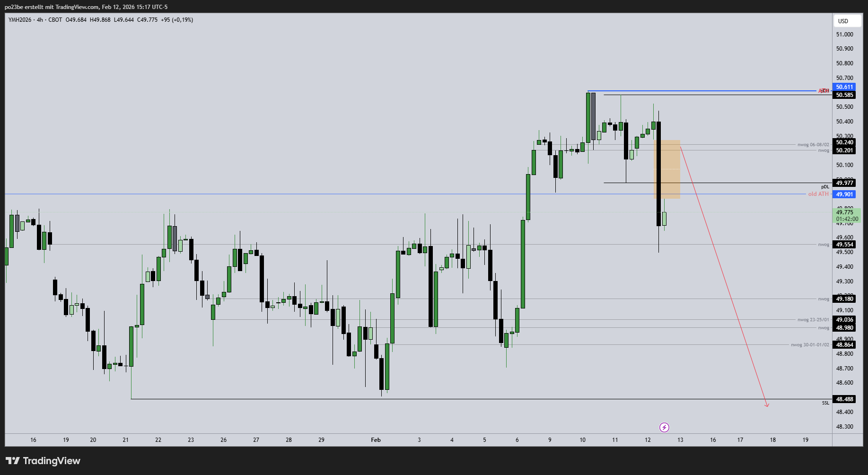Image resolution: width=868 pixels, height=475 pixels.
Task: Select the black 48.488 SSL price tag
Action: (x=844, y=399)
